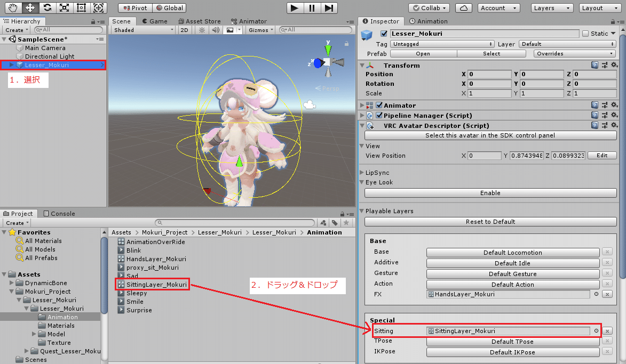This screenshot has height=364, width=626.
Task: Open the Shaded draw mode dropdown
Action: click(x=144, y=30)
